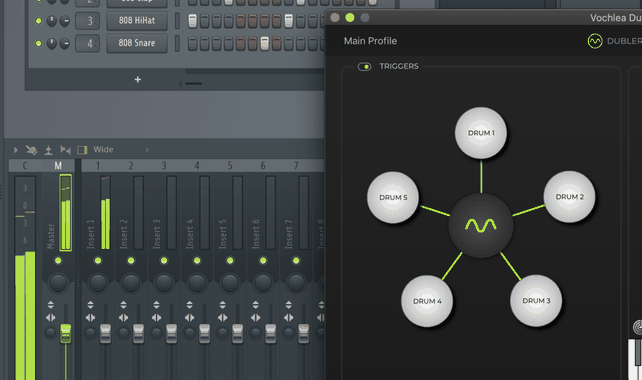Click the mixer multi-touch control icon
This screenshot has width=642, height=380.
click(32, 150)
